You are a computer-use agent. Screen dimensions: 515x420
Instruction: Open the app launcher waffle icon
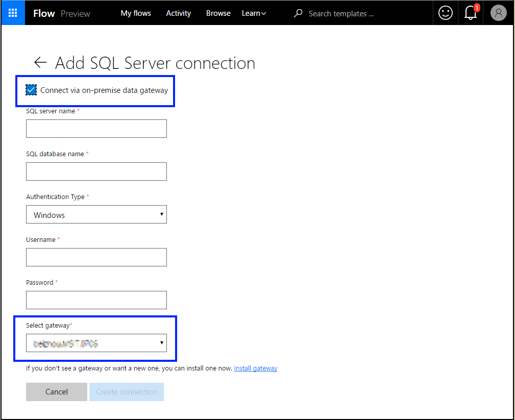click(x=13, y=13)
